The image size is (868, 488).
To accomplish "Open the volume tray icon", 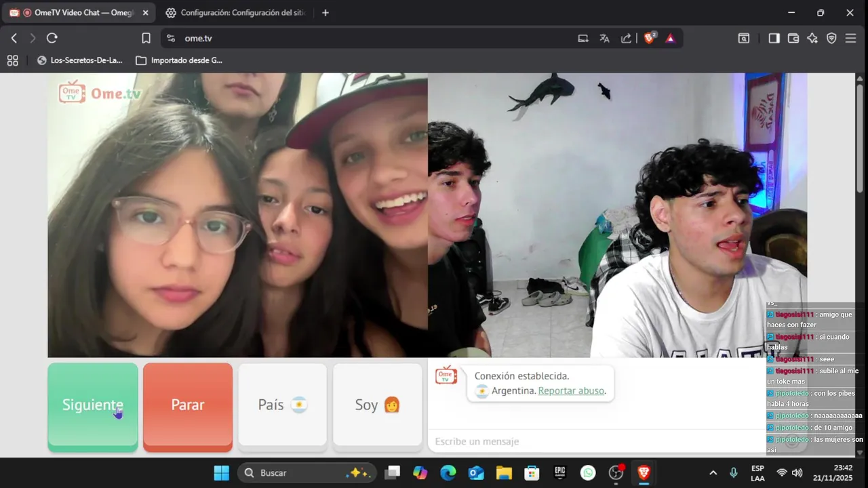I will [x=797, y=473].
